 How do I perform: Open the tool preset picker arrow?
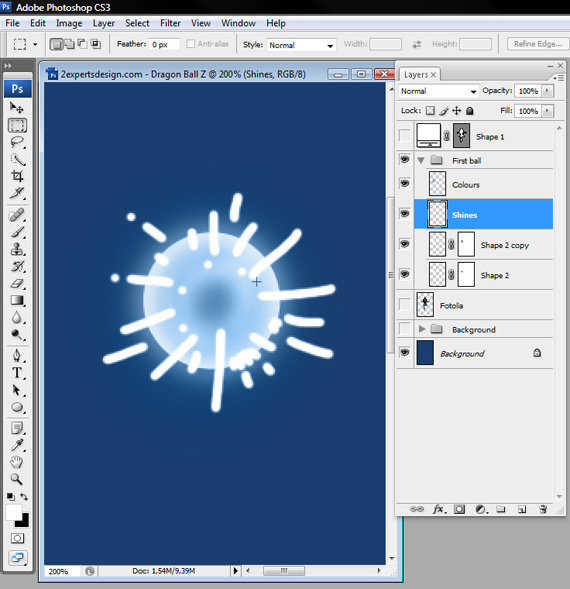pyautogui.click(x=35, y=44)
